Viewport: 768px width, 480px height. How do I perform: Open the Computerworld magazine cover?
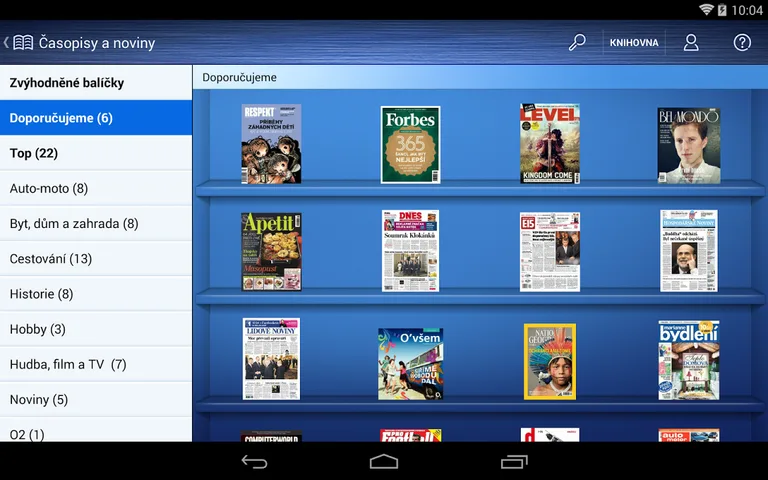271,436
